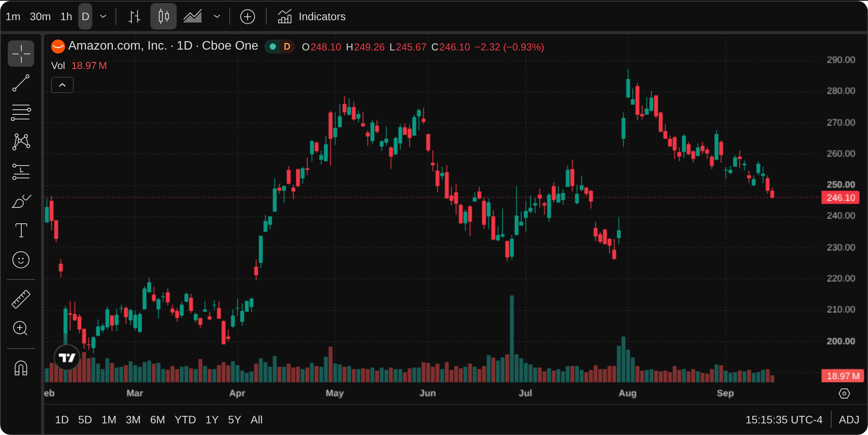Open chart settings gear on axis

(844, 394)
